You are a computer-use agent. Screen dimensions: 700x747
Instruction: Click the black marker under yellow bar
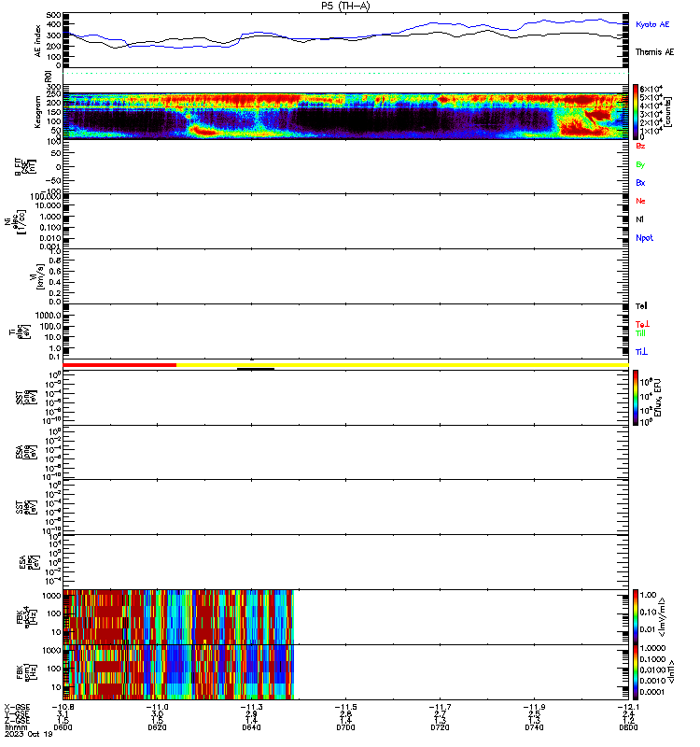[x=256, y=369]
